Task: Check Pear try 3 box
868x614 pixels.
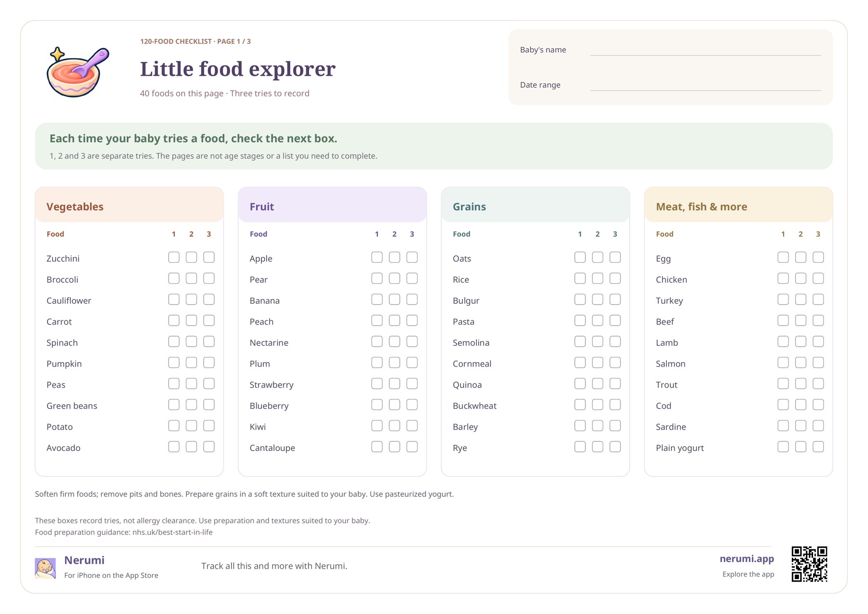Action: click(412, 278)
